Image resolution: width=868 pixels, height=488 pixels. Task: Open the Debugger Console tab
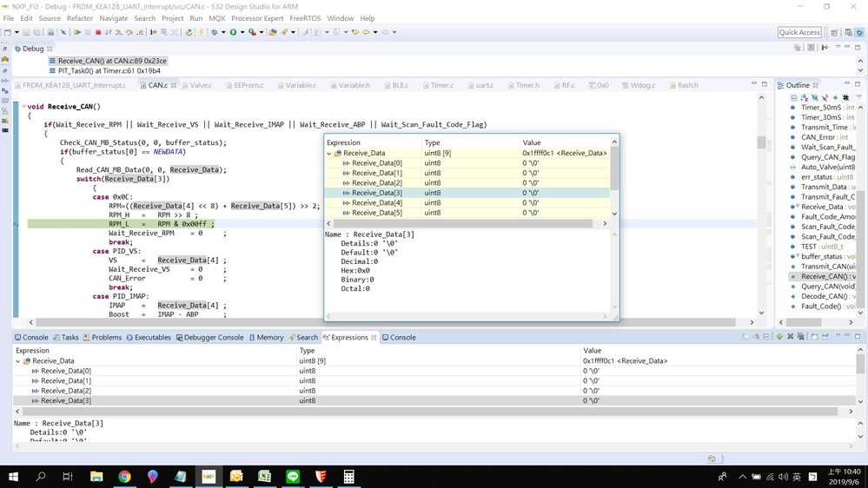coord(209,337)
